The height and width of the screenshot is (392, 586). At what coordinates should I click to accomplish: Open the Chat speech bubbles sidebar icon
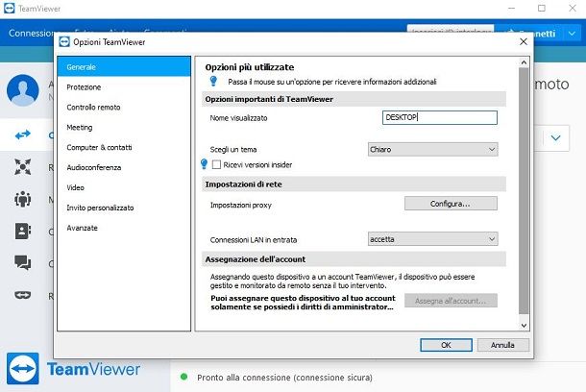22,262
